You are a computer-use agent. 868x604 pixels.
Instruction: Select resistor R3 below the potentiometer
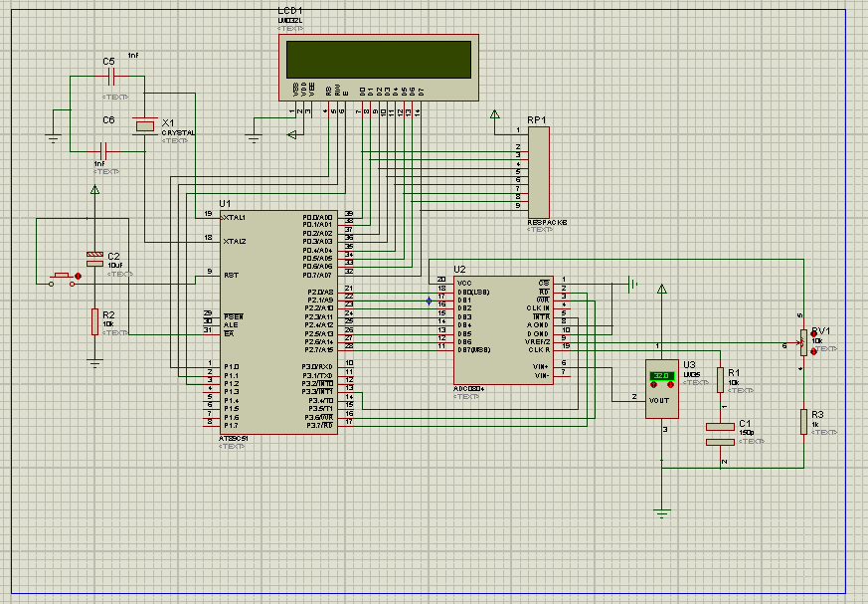[802, 421]
